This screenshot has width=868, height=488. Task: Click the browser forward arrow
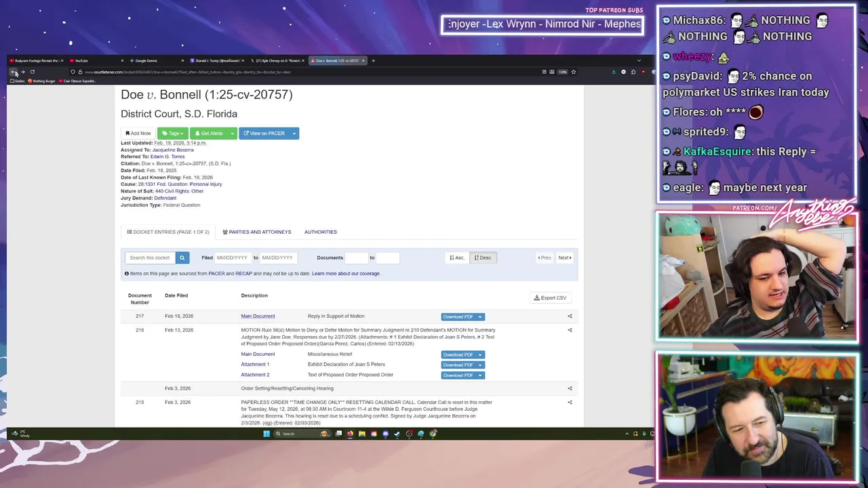coord(22,72)
